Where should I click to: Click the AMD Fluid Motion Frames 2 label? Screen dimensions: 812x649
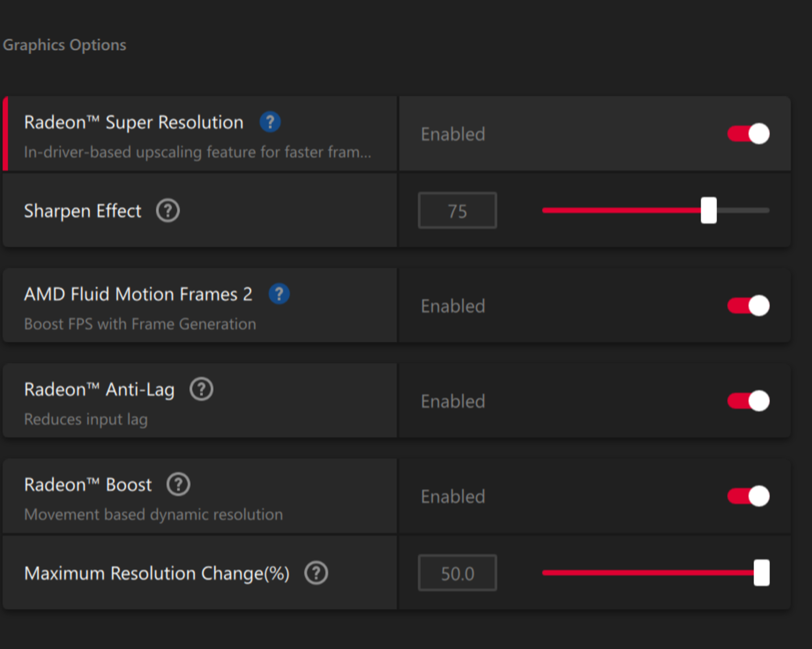138,294
